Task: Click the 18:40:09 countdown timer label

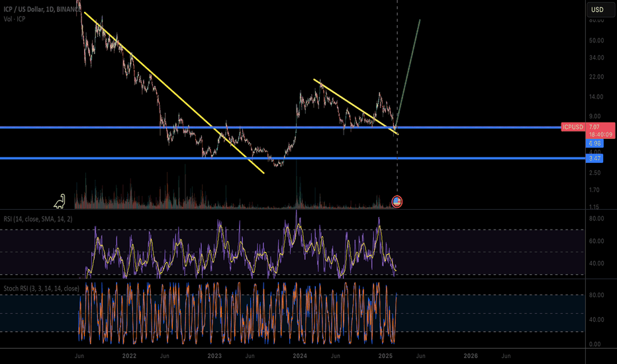Action: (x=600, y=134)
